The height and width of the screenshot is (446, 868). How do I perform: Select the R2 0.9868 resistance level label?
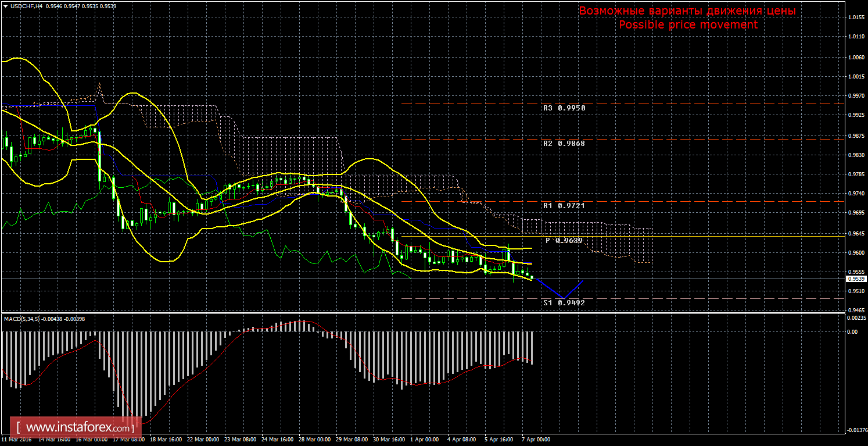click(x=564, y=143)
